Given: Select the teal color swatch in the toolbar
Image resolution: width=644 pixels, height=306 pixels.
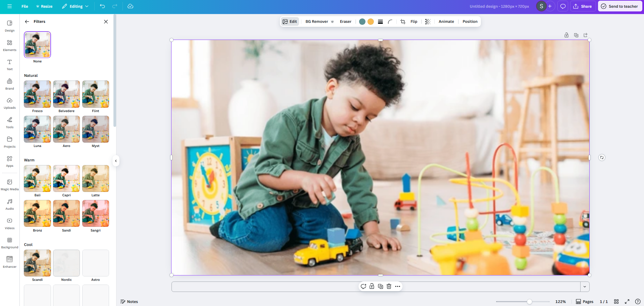Looking at the screenshot, I should pos(362,21).
